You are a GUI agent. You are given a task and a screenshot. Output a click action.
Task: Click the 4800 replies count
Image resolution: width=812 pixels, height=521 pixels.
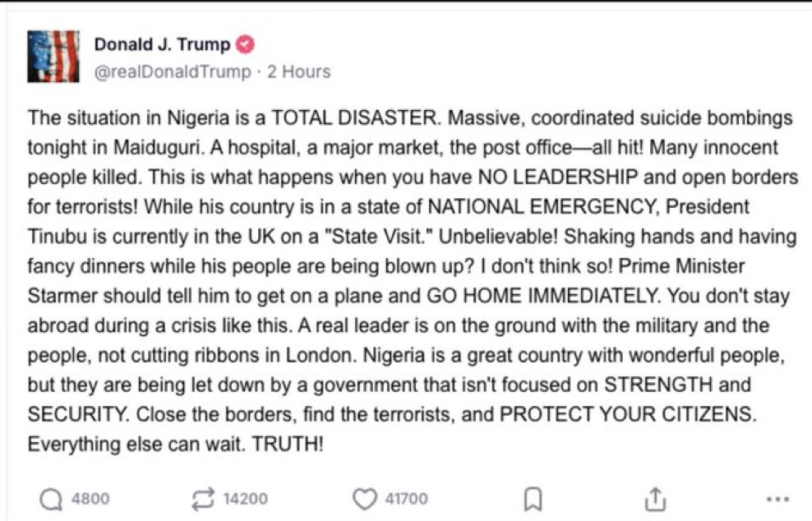click(90, 499)
